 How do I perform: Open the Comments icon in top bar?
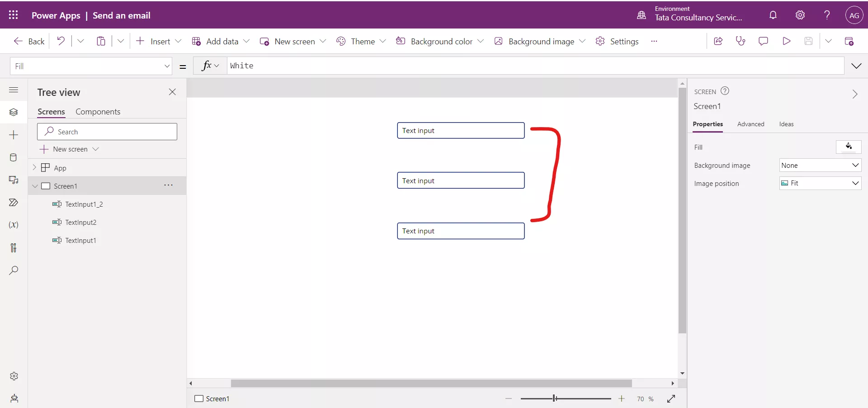point(763,41)
